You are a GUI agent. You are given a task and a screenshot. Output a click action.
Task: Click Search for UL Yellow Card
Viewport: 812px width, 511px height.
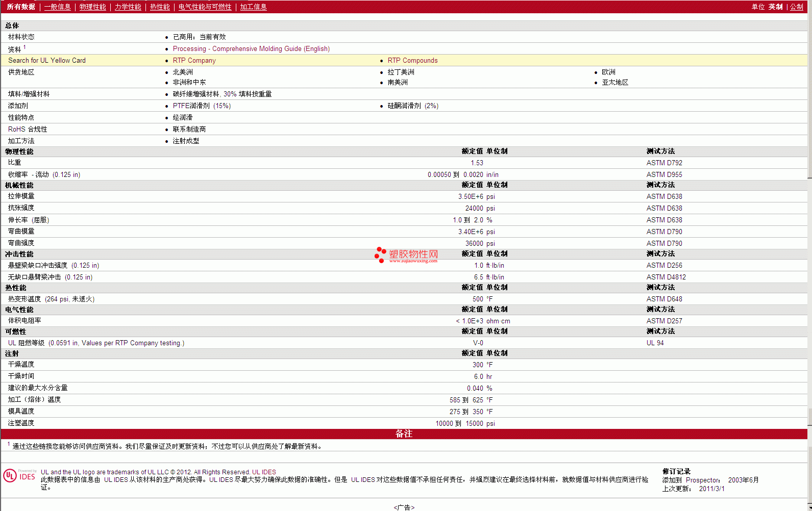tap(47, 60)
